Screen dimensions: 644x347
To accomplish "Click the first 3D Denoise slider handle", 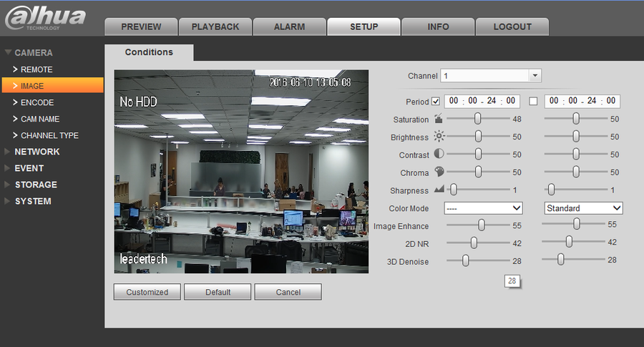I will (465, 261).
